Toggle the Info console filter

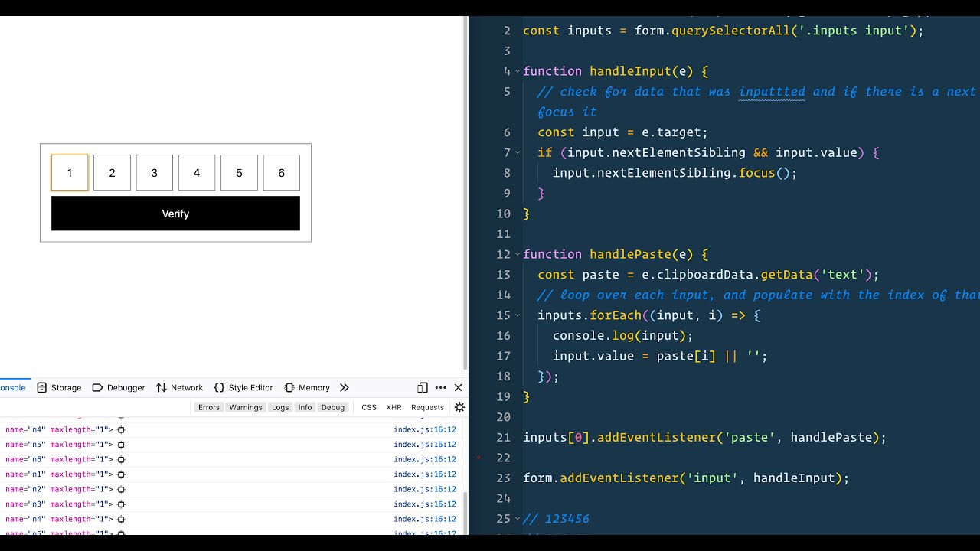305,407
